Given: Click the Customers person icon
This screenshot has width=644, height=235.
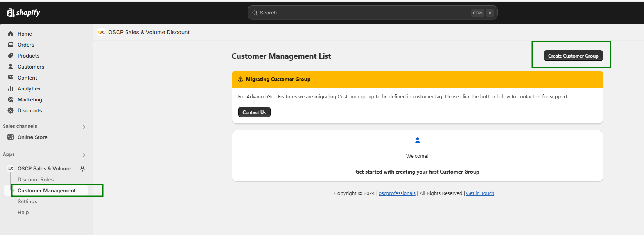Looking at the screenshot, I should point(11,67).
